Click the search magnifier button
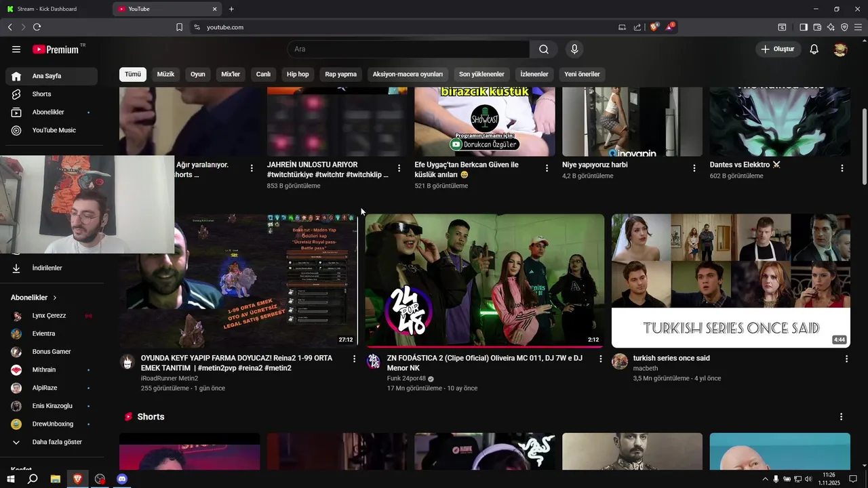 click(544, 49)
